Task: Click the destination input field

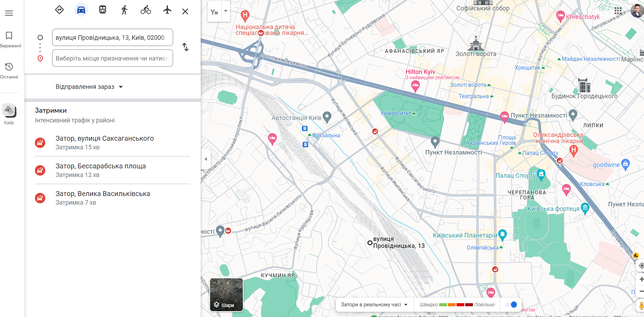Action: pos(112,58)
